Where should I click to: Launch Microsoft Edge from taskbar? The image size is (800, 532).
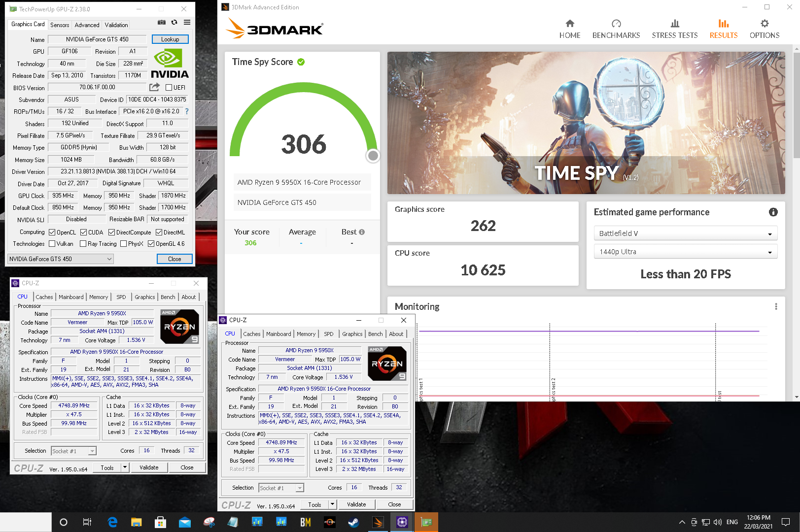click(112, 522)
